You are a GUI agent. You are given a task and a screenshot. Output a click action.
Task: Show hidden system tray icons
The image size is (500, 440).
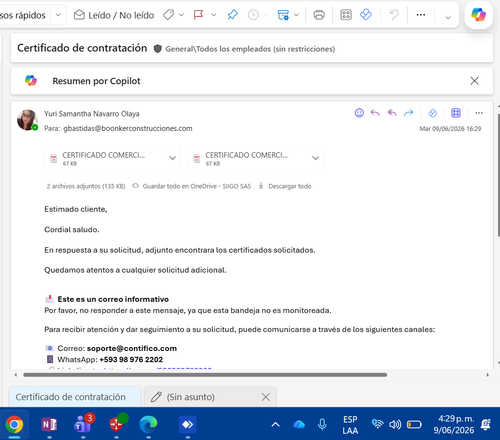[275, 424]
